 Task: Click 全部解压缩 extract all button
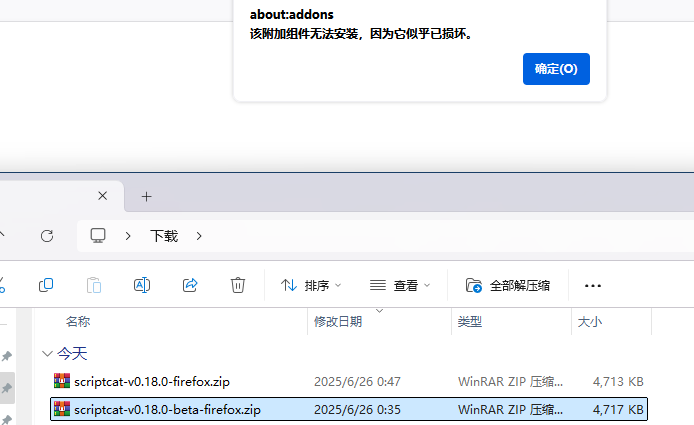[507, 285]
